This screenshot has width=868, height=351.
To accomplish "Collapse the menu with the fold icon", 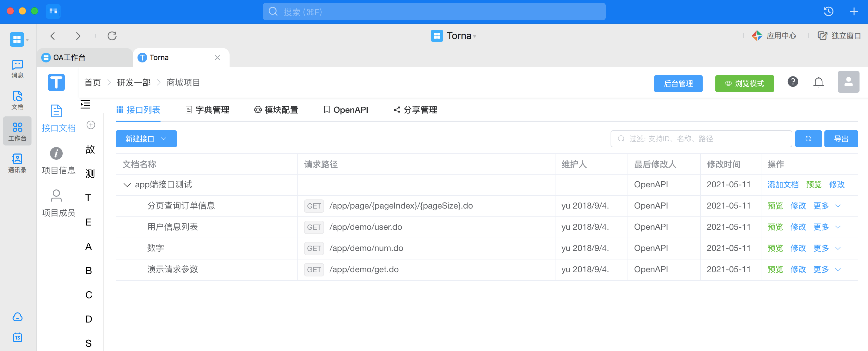I will tap(86, 104).
